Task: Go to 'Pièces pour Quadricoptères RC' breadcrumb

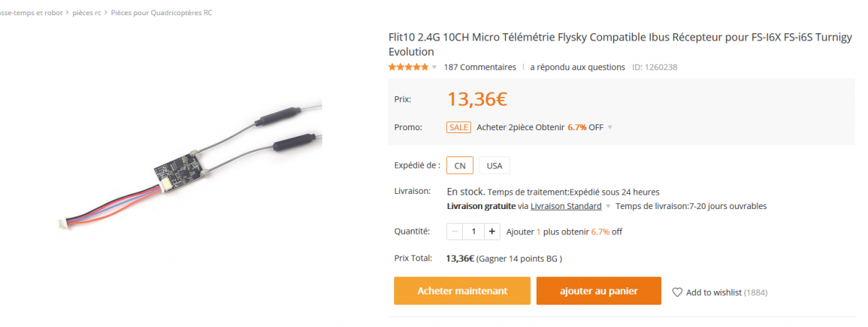Action: click(161, 13)
